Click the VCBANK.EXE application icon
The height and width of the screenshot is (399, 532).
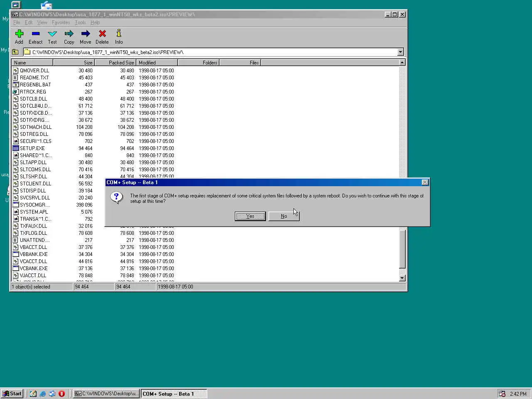coord(16,268)
